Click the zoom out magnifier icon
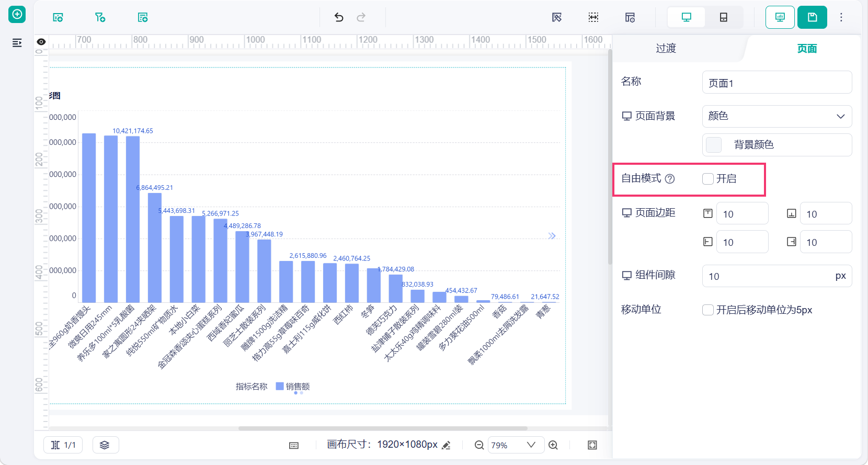The image size is (868, 465). [x=479, y=445]
